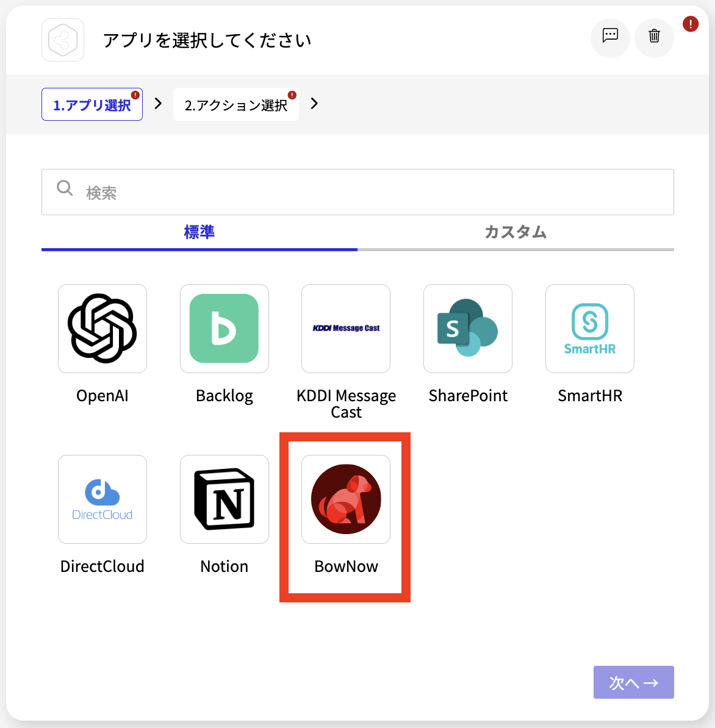715x728 pixels.
Task: Click the red error alert badge at top right
Action: point(691,24)
